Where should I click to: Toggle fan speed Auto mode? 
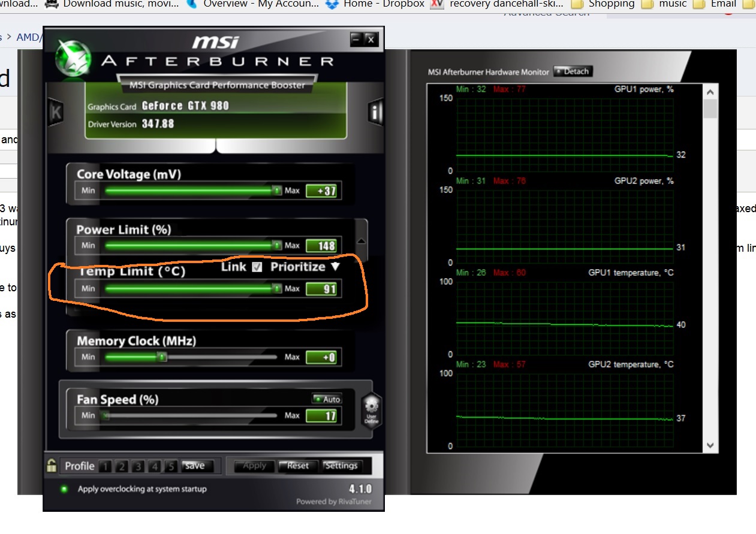tap(327, 399)
